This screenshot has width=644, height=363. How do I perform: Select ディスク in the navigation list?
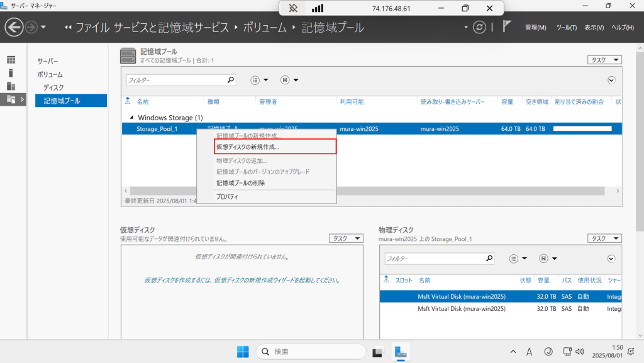pos(53,87)
